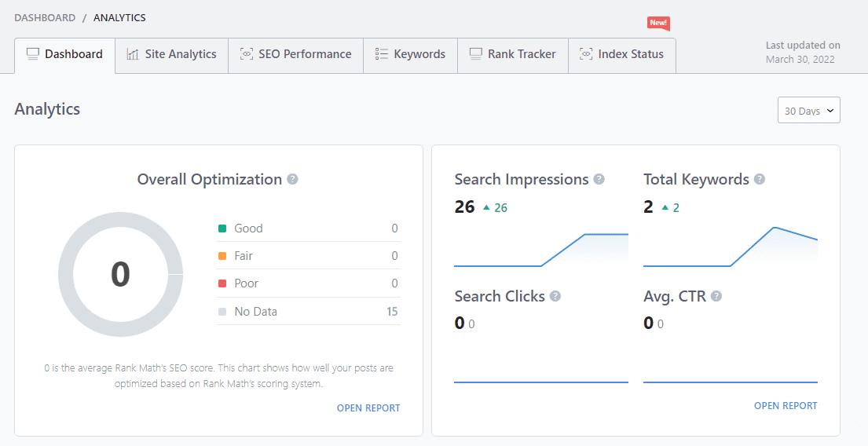
Task: Click the green up arrow beside Total Keywords 2
Action: click(x=665, y=207)
